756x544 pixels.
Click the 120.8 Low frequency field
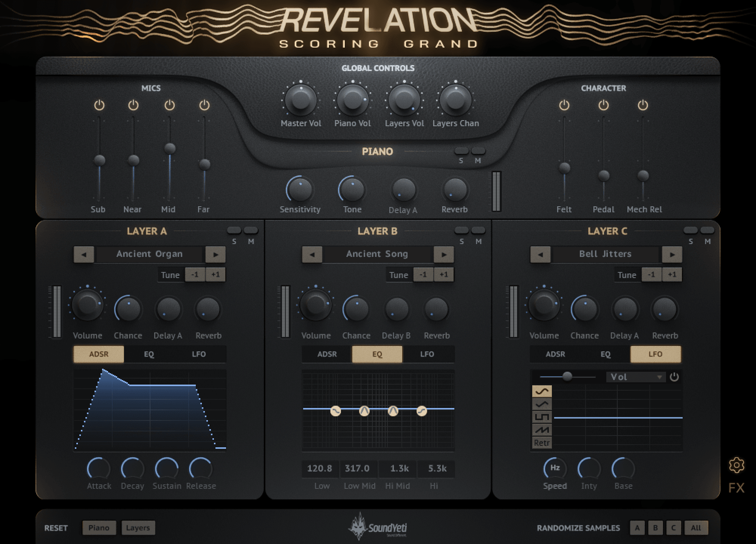click(x=320, y=468)
